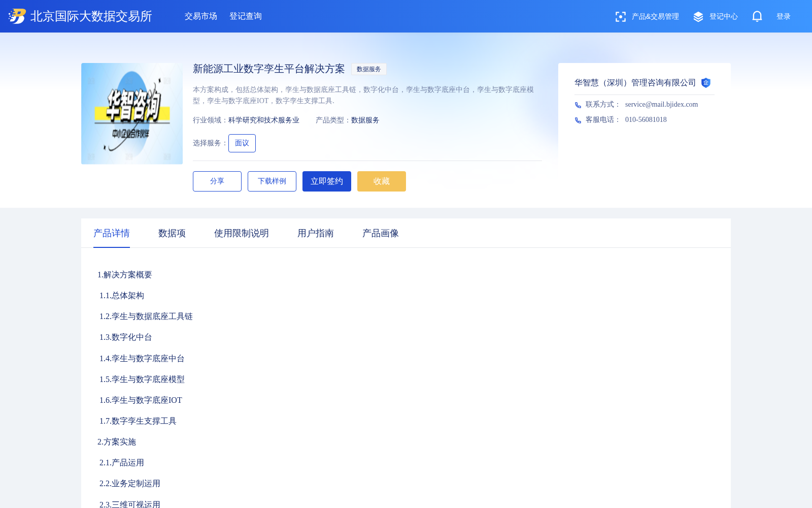Image resolution: width=812 pixels, height=508 pixels.
Task: Click 北京国际大数据交易所 site title
Action: point(91,16)
